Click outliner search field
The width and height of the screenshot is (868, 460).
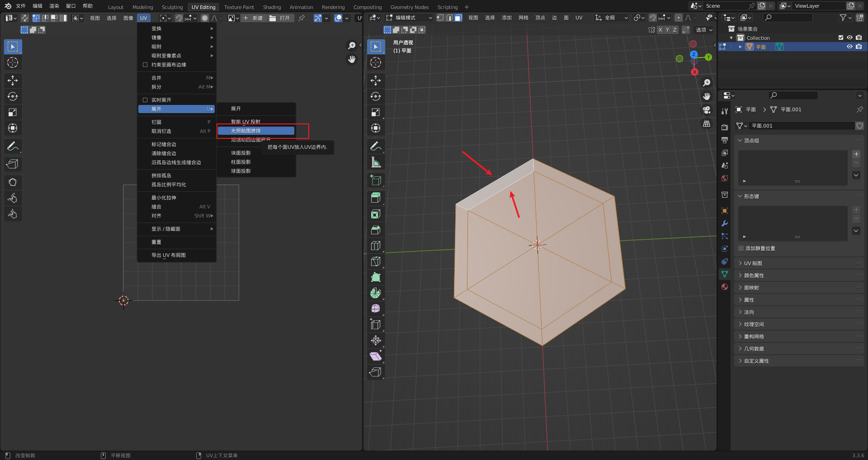(x=788, y=18)
